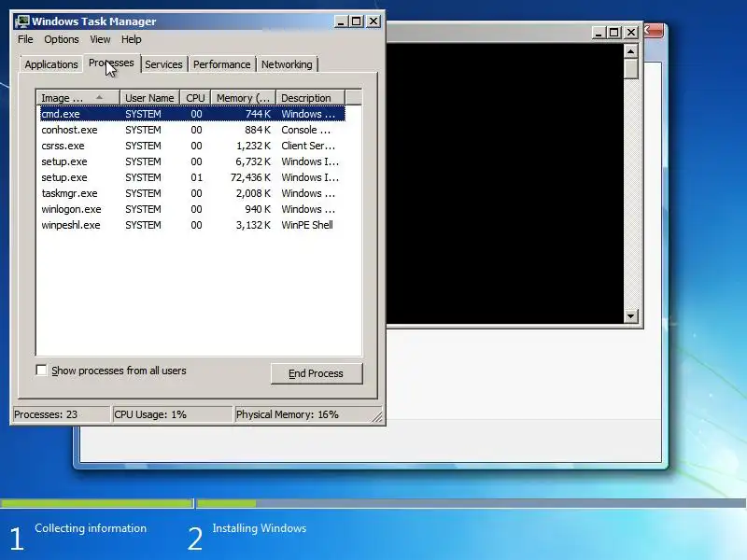Open the View menu
The height and width of the screenshot is (560, 747).
(100, 39)
